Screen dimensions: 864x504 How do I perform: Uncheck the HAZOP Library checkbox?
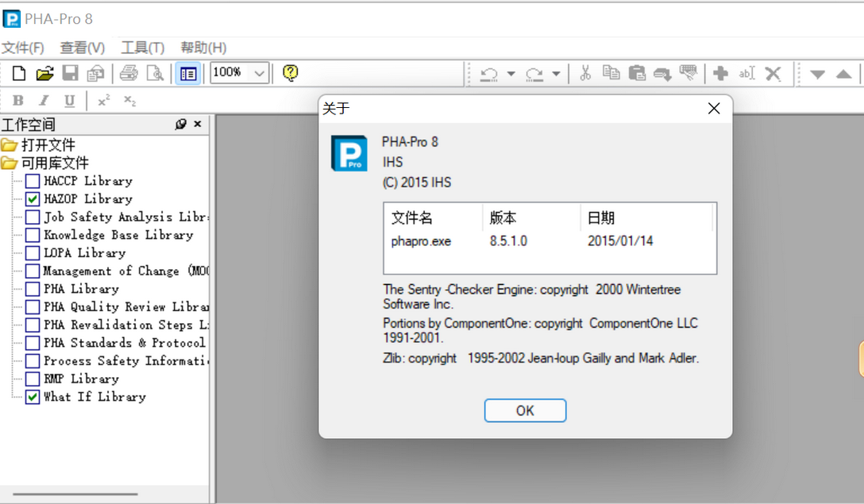[33, 199]
